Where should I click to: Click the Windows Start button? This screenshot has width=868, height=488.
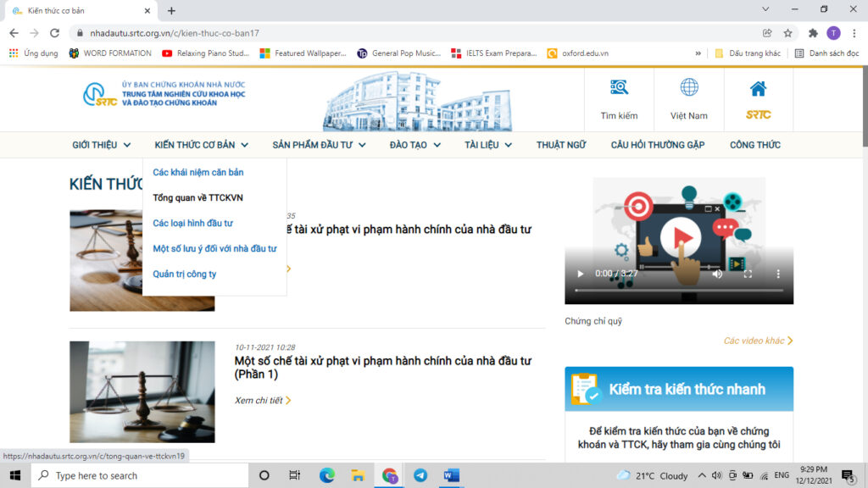15,475
